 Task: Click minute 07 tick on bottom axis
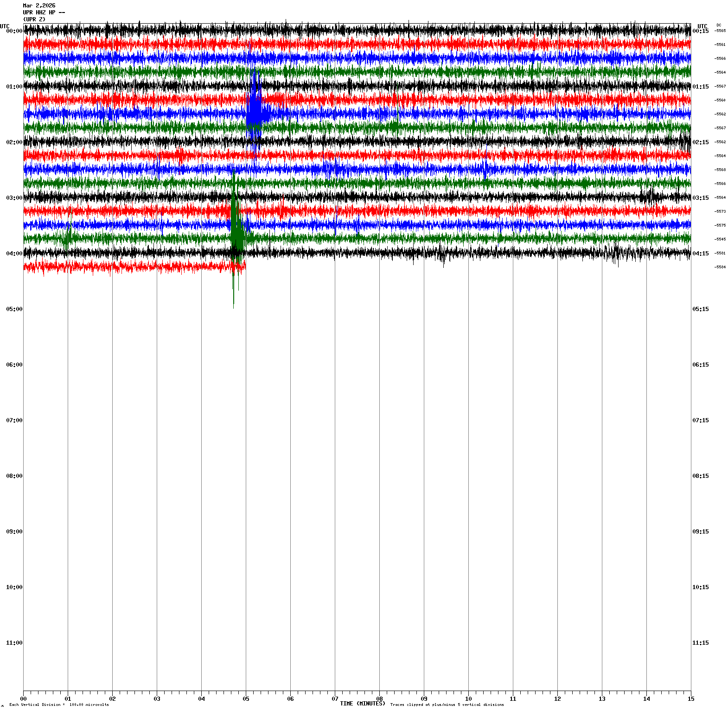(x=335, y=698)
